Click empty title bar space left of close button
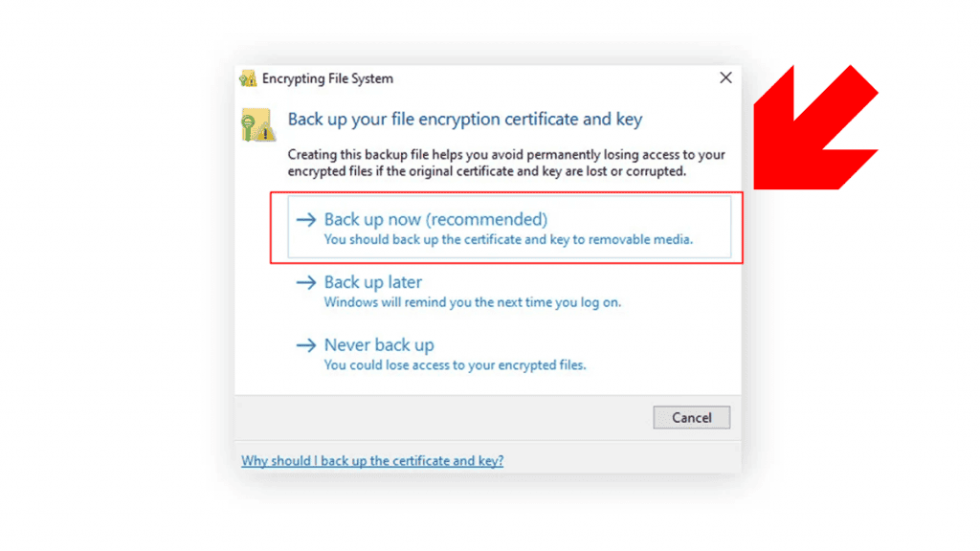 [x=555, y=78]
